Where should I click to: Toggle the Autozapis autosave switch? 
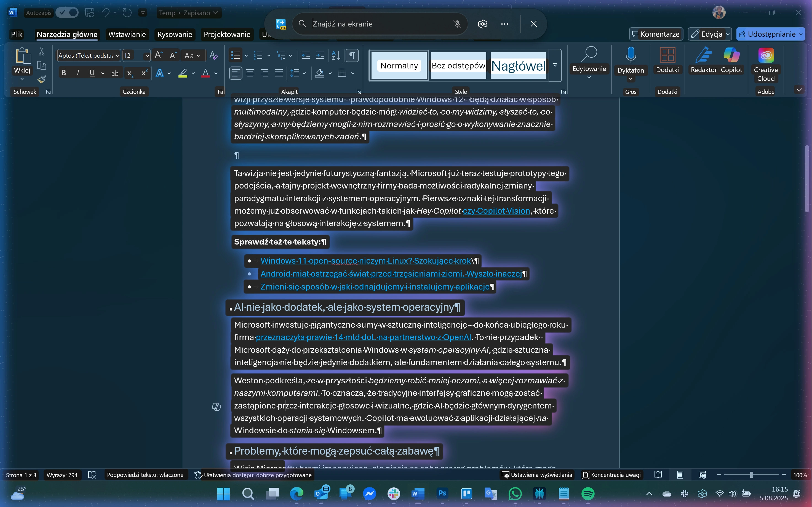coord(67,13)
